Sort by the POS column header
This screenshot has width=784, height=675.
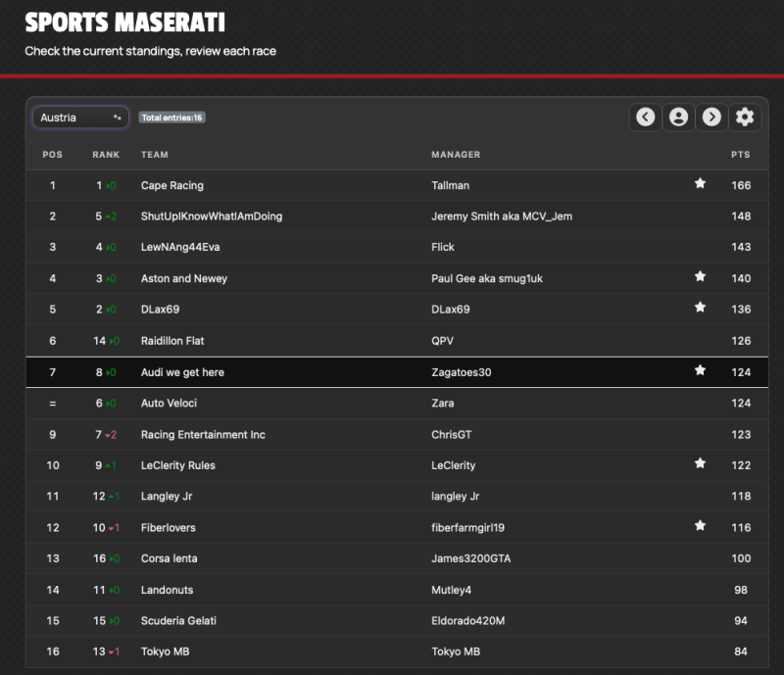[x=53, y=155]
